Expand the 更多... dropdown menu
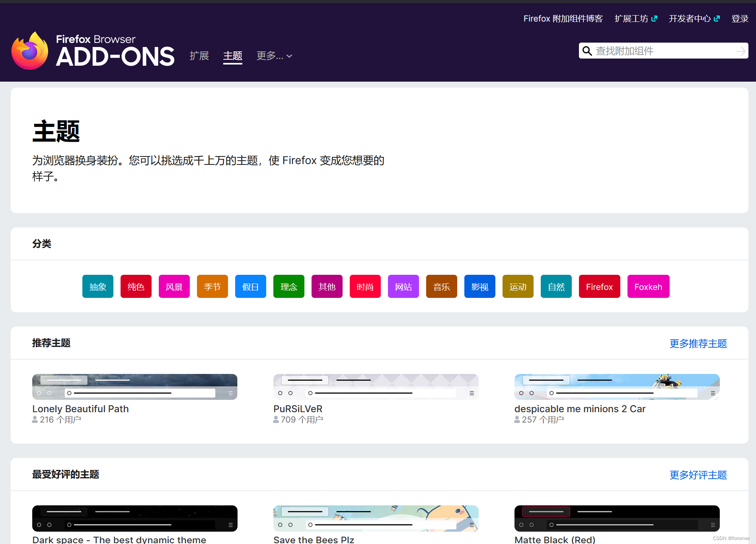The image size is (756, 544). (275, 56)
